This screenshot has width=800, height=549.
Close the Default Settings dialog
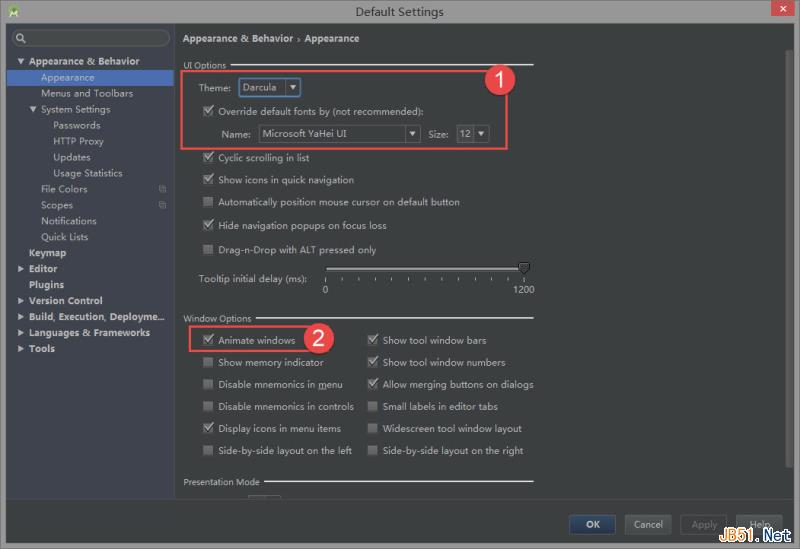point(783,9)
